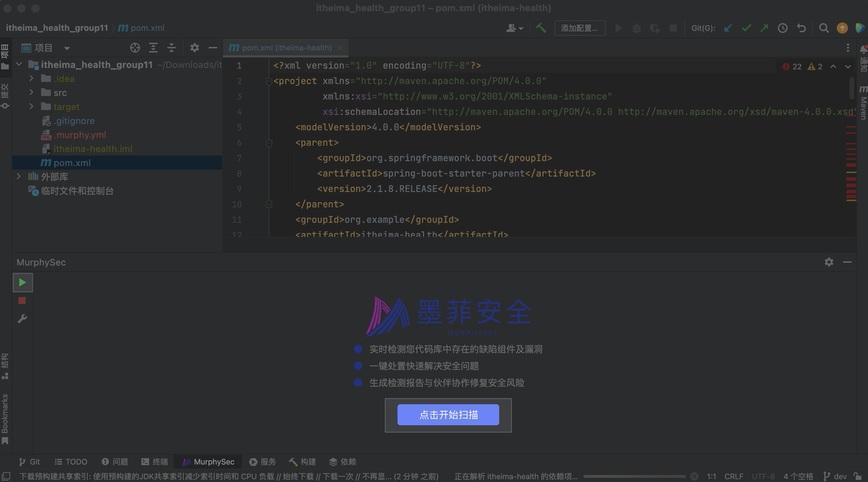Screen dimensions: 868x482
Task: Collapse the parent tag fold marker in editor
Action: coord(269,143)
